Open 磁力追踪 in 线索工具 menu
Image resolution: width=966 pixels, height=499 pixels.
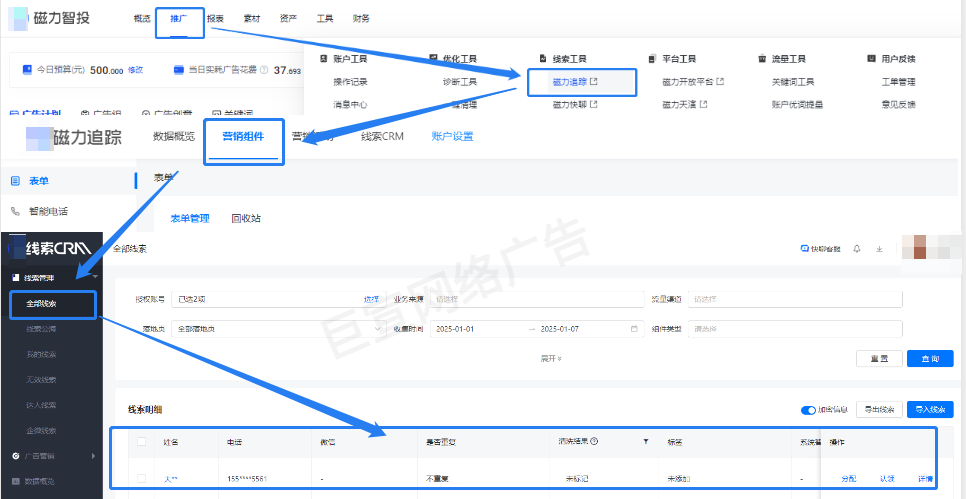[x=575, y=82]
